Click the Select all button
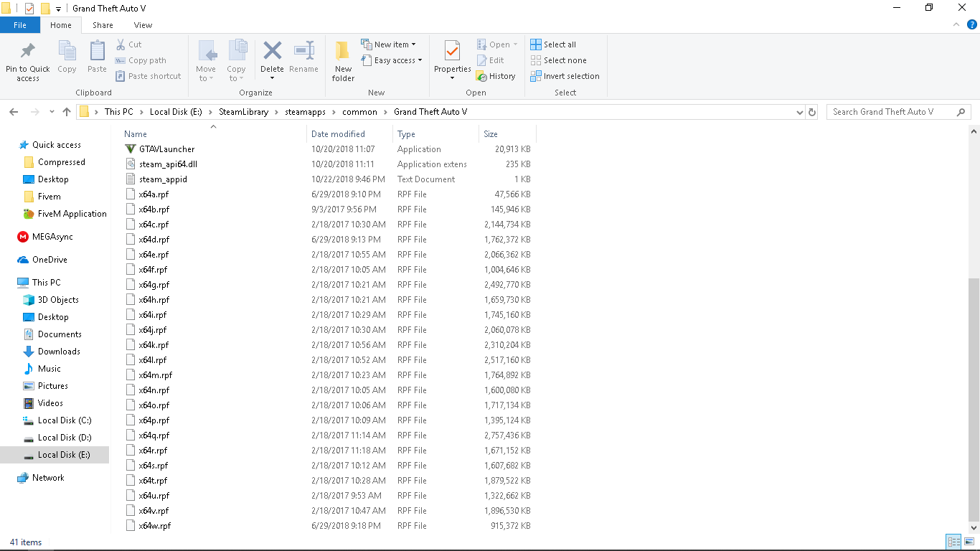980x551 pixels. (553, 44)
